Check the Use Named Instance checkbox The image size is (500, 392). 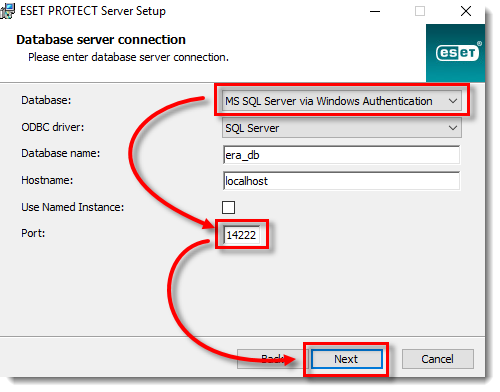228,207
